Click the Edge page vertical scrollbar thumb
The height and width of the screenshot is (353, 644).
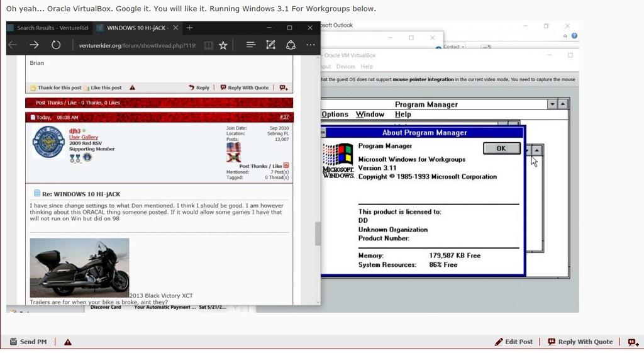pos(318,233)
